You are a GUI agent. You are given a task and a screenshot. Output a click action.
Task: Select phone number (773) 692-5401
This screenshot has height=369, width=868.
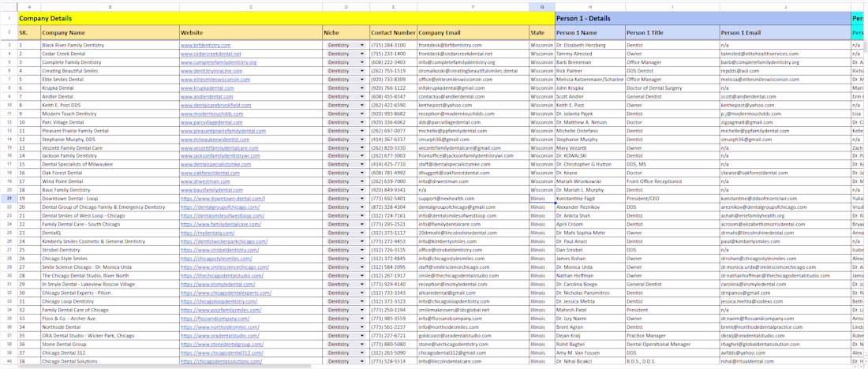(393, 198)
